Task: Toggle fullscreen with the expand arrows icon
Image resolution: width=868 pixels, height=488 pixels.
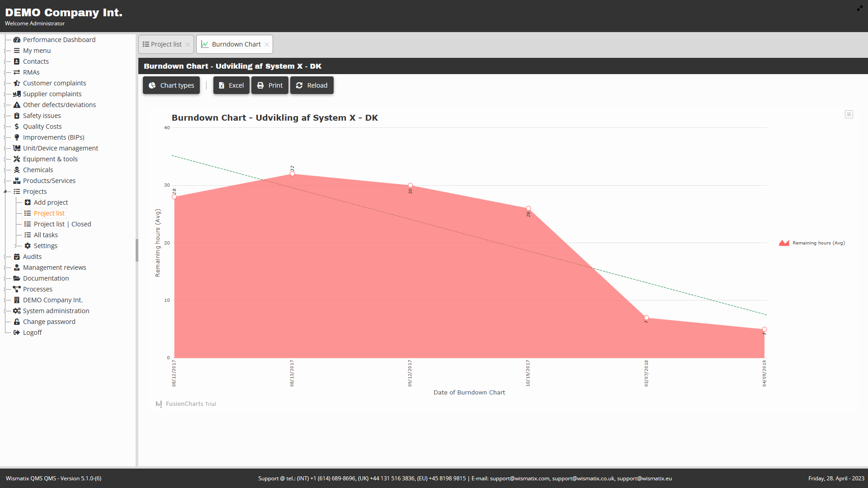Action: coord(859,8)
